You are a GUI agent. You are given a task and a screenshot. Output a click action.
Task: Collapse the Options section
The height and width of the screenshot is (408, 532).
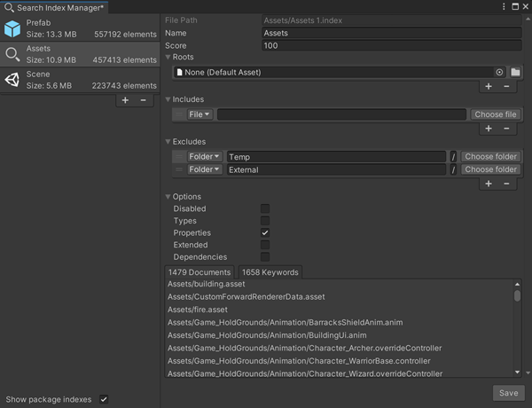[169, 197]
